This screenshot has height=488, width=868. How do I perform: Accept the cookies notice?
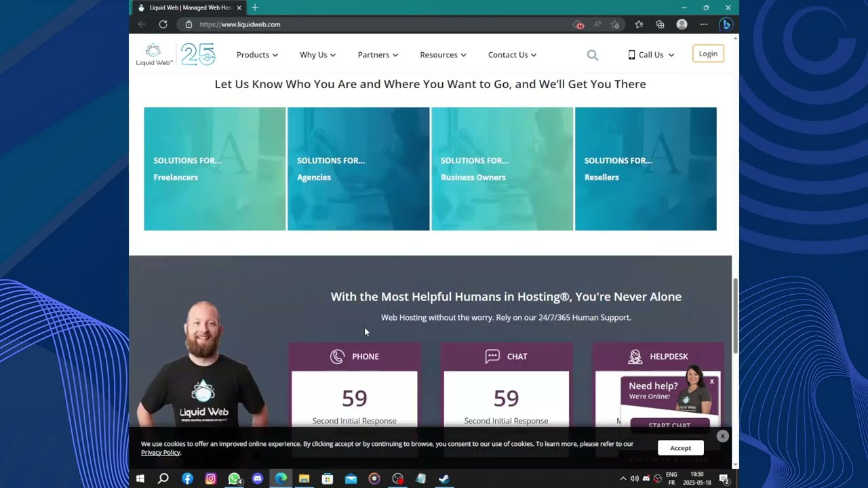681,448
